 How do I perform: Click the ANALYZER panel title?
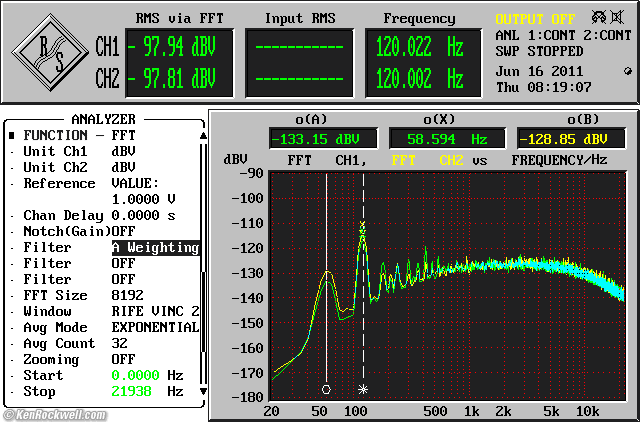103,119
